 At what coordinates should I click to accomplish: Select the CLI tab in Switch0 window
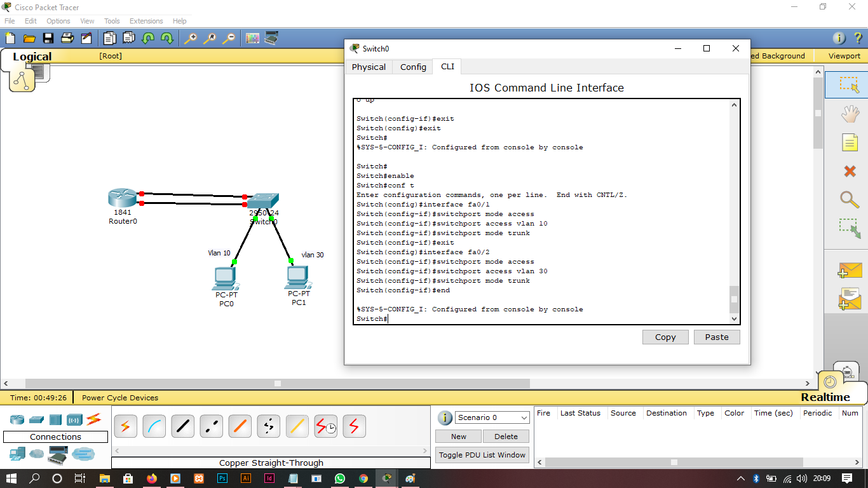[447, 66]
